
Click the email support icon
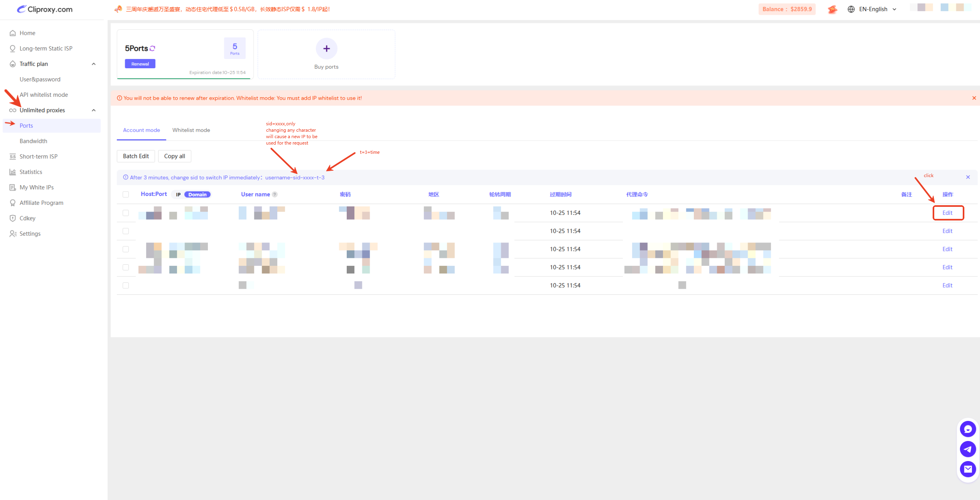click(x=968, y=469)
